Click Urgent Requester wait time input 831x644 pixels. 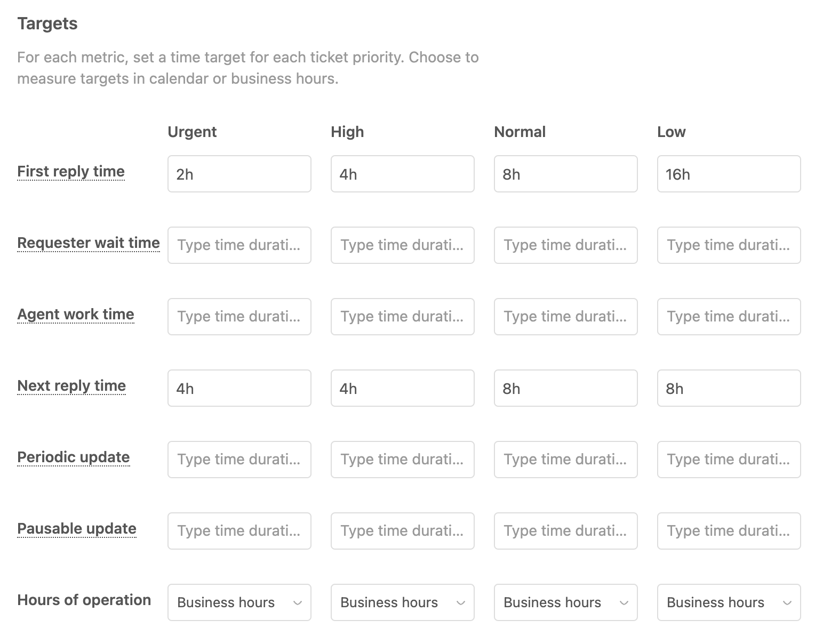239,245
